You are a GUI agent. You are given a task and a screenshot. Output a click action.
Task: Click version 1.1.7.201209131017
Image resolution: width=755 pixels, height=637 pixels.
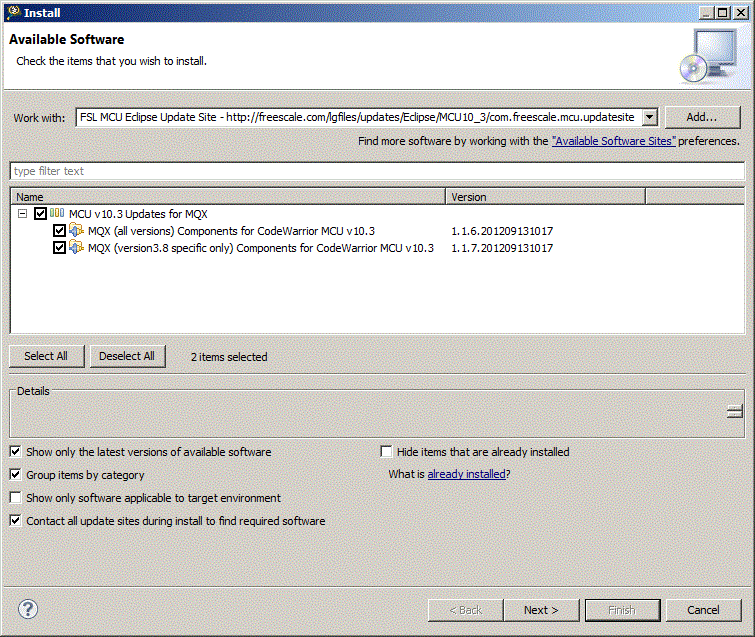(502, 248)
